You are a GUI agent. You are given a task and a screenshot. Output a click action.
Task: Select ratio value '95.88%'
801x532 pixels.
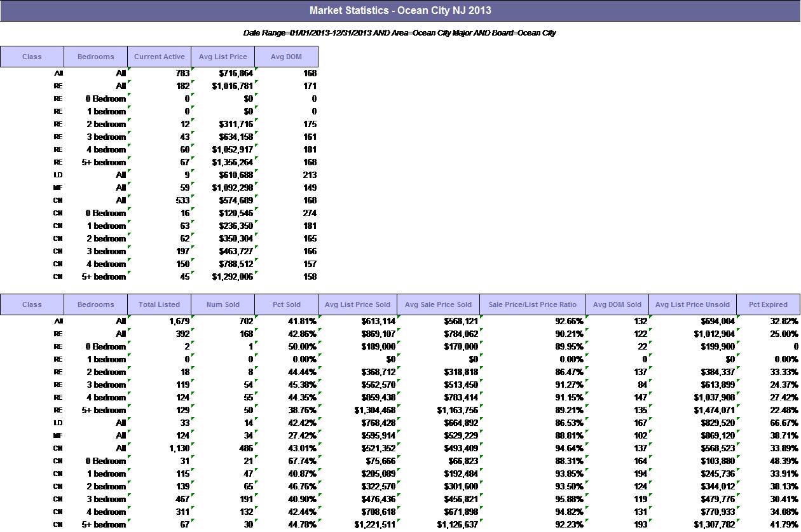[x=569, y=499]
